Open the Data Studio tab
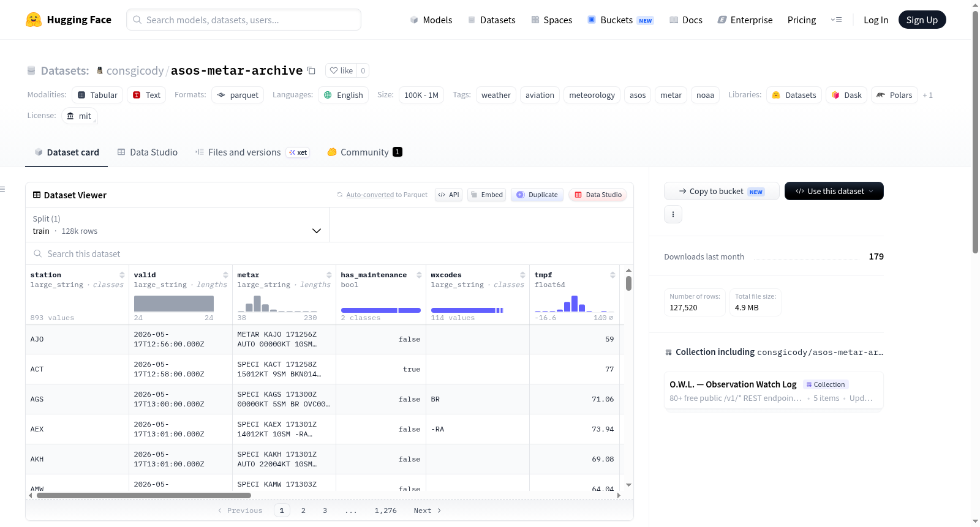 [148, 152]
